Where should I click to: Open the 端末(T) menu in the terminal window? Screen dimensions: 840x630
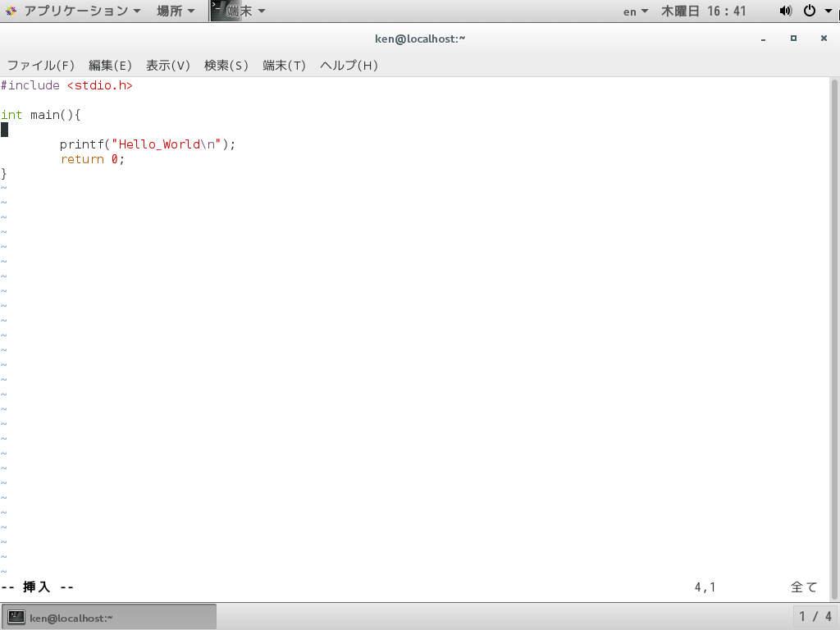coord(284,65)
